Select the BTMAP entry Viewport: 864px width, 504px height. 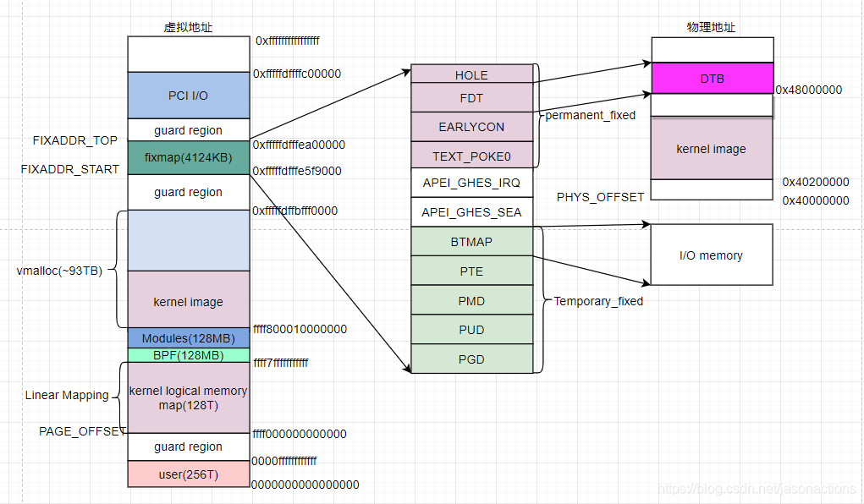pyautogui.click(x=471, y=241)
